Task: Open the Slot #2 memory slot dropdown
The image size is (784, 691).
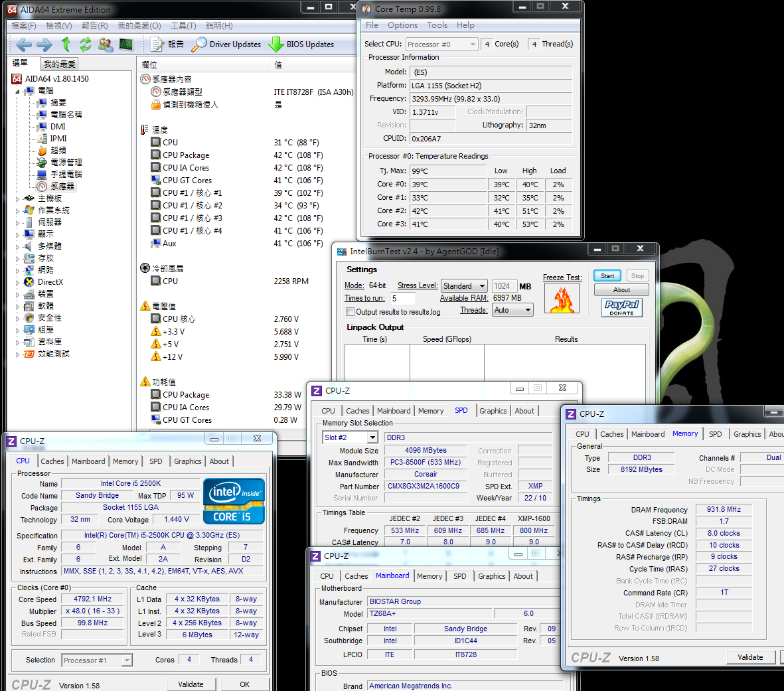Action: click(350, 437)
